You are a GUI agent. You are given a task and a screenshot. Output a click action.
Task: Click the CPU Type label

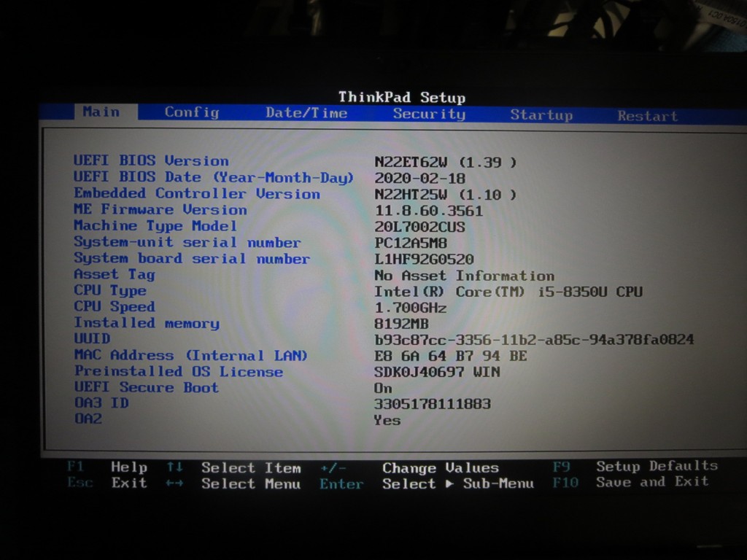coord(110,290)
